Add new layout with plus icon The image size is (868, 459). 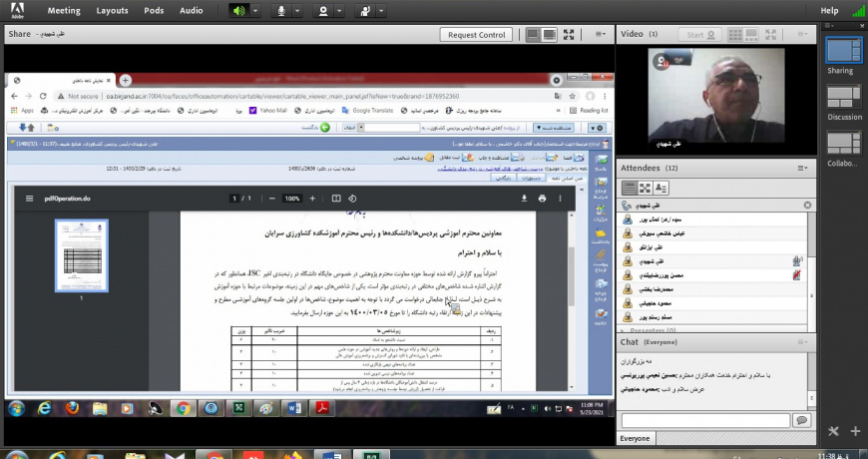point(855,431)
